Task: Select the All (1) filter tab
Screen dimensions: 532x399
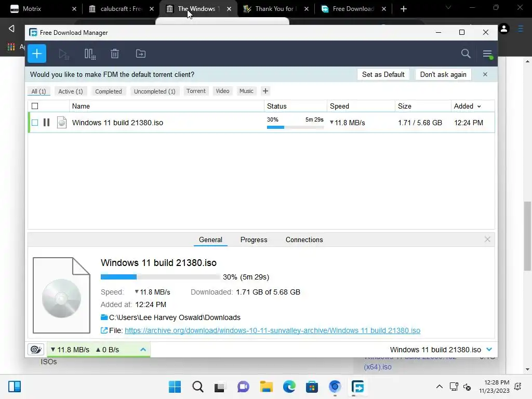Action: (x=38, y=91)
